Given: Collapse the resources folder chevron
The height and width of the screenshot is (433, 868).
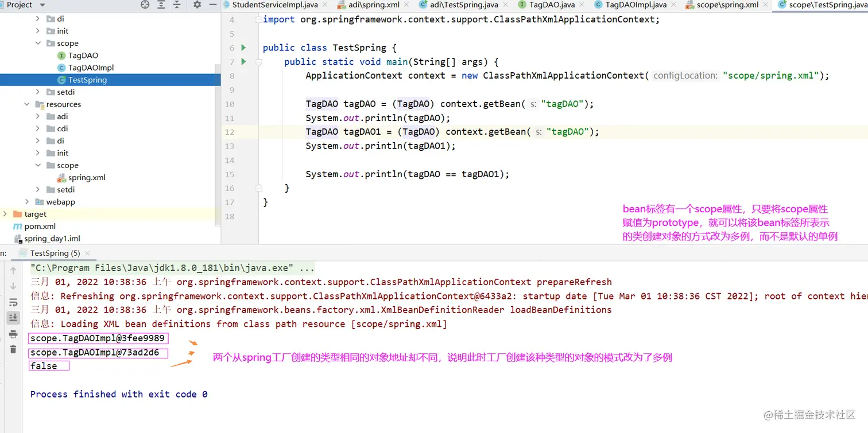Looking at the screenshot, I should pyautogui.click(x=27, y=104).
